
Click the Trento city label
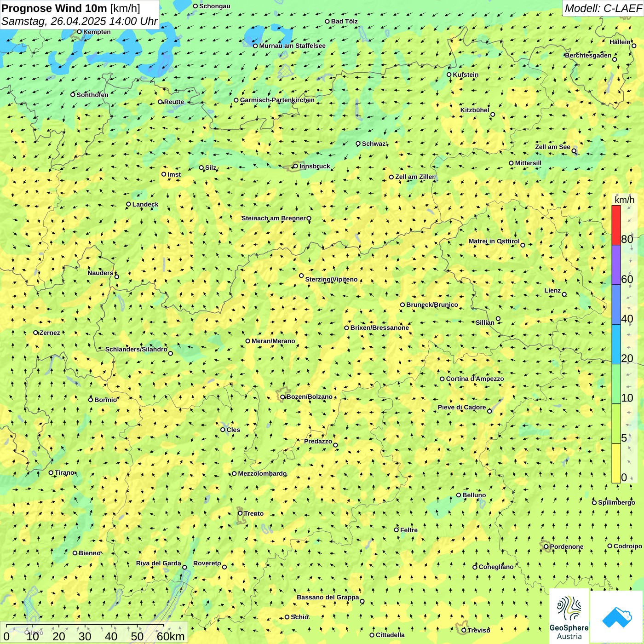coord(254,513)
